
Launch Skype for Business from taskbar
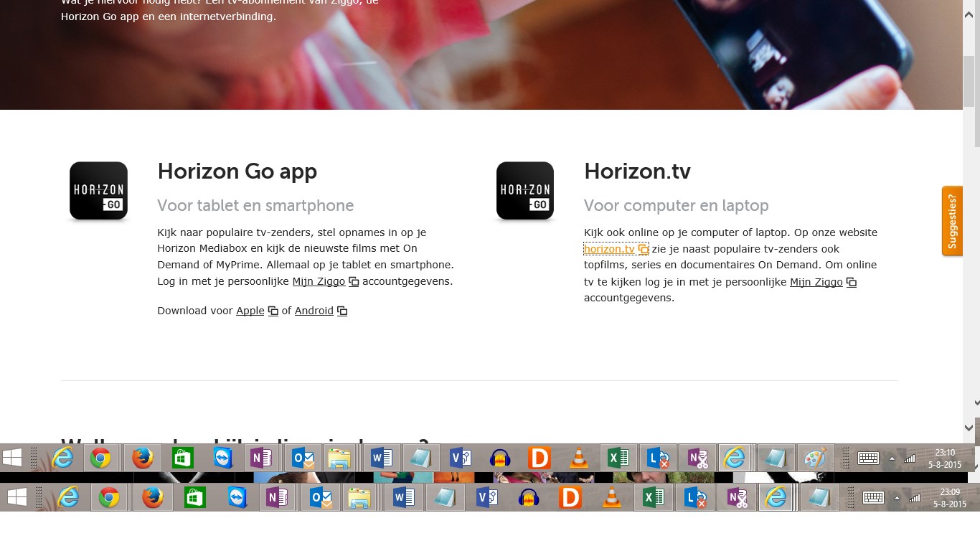658,457
